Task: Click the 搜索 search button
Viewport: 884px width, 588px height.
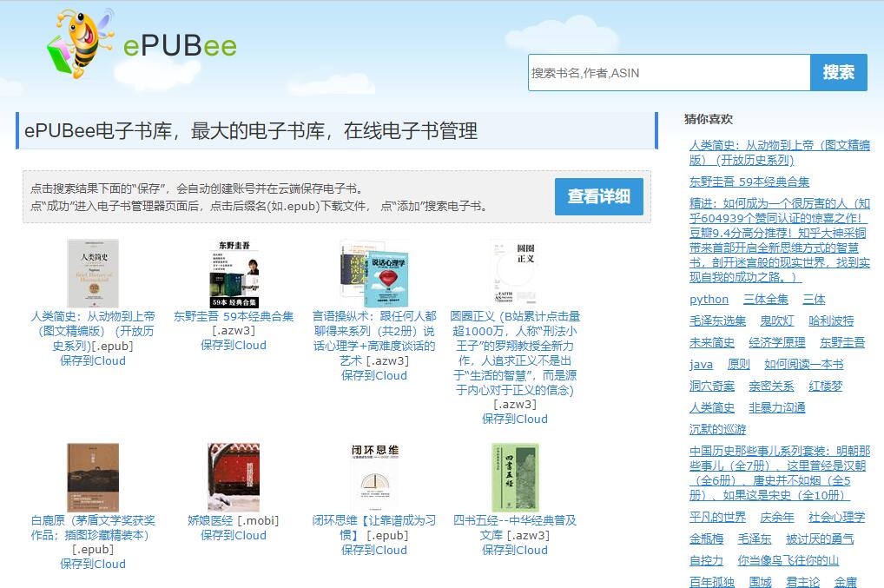Action: tap(838, 73)
